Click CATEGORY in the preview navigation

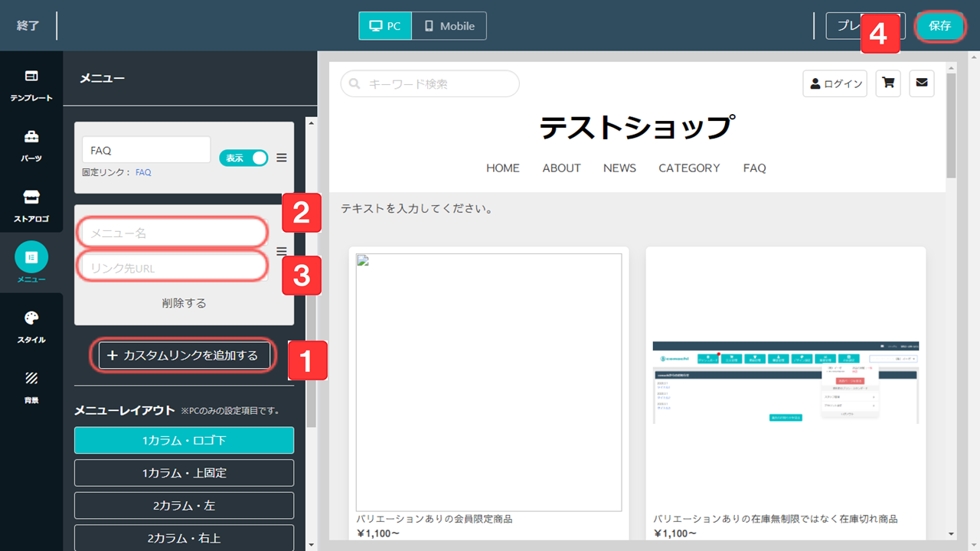689,168
